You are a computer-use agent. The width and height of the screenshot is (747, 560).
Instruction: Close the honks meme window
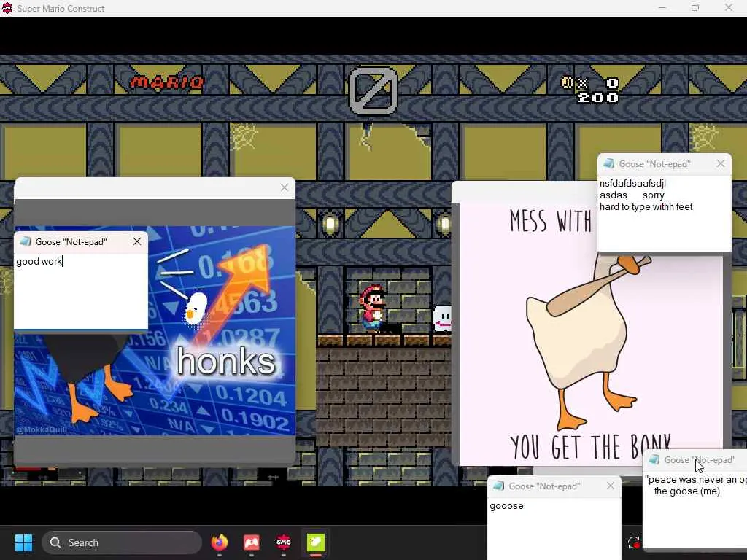(284, 187)
